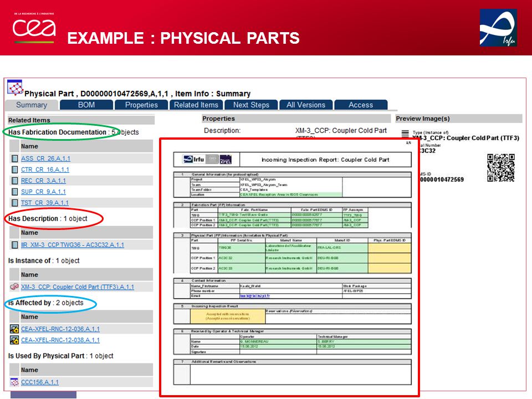
Task: Open the SUP_CR_9,A,1,1 document link
Action: (43, 192)
